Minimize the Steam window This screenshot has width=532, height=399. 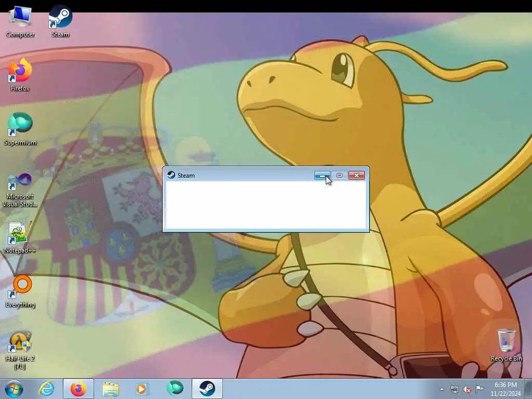322,176
